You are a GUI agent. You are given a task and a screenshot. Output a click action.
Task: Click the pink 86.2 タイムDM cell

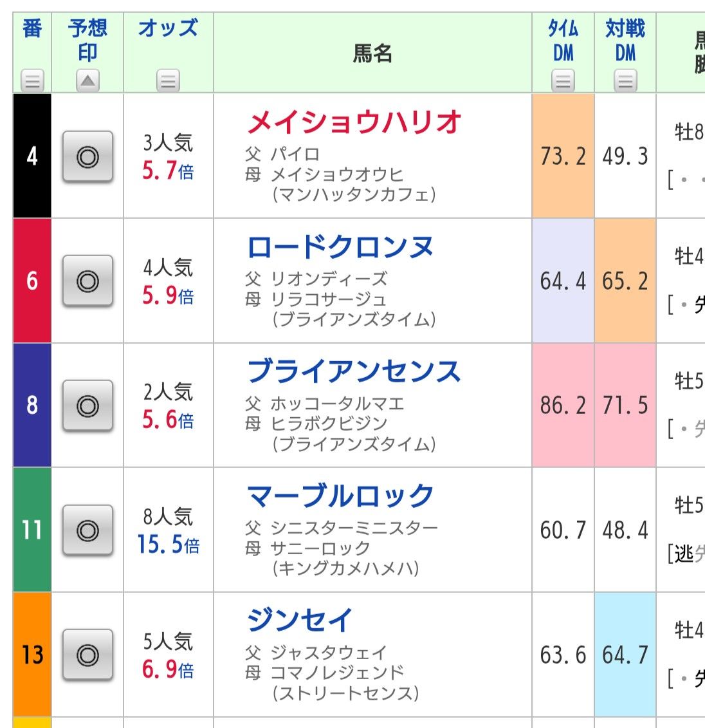point(563,406)
